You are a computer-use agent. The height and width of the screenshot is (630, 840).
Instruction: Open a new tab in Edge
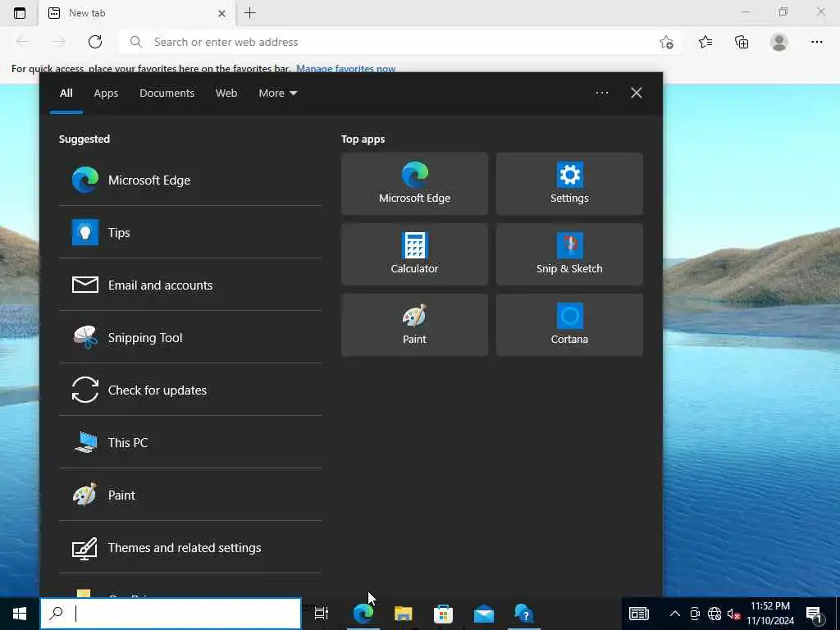(249, 13)
